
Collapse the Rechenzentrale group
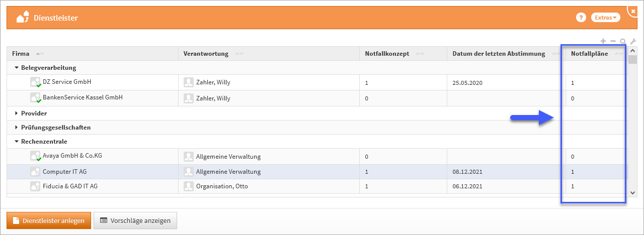pyautogui.click(x=17, y=142)
